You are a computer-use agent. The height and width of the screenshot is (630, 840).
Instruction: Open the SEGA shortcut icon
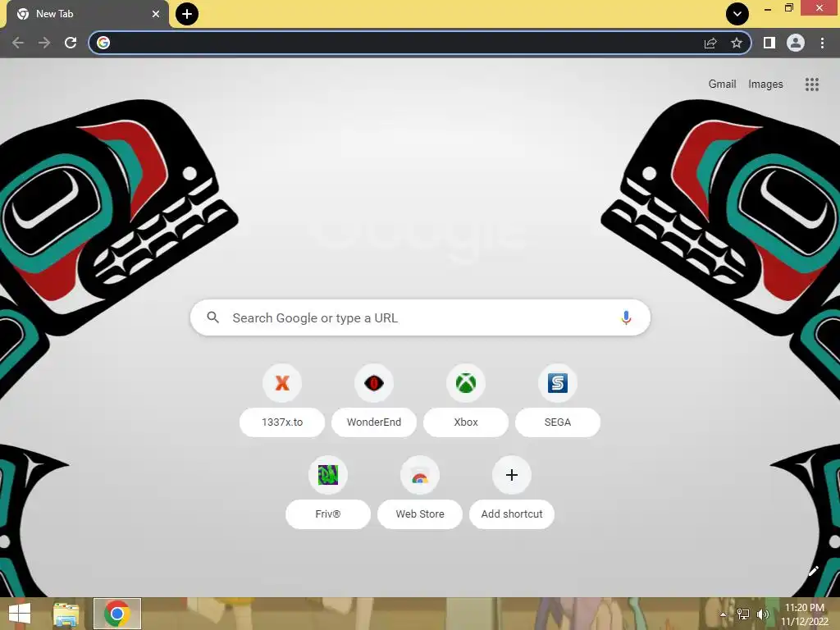click(x=558, y=383)
